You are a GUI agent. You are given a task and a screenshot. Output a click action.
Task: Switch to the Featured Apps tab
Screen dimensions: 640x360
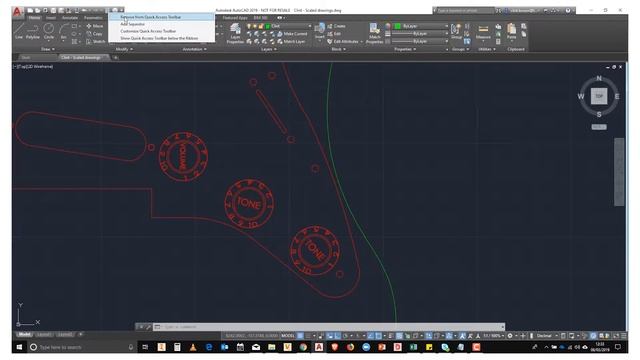point(235,18)
